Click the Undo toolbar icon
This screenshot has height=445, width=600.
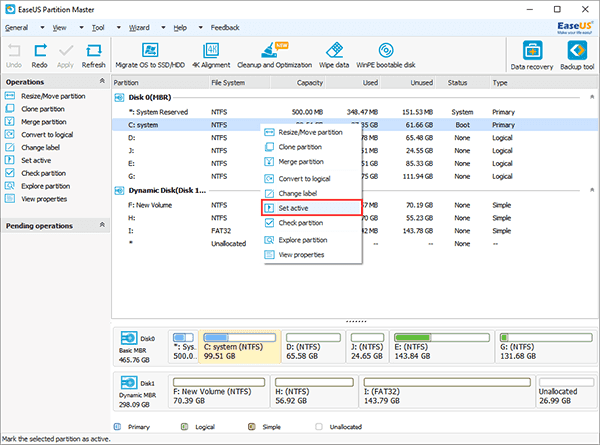(14, 56)
